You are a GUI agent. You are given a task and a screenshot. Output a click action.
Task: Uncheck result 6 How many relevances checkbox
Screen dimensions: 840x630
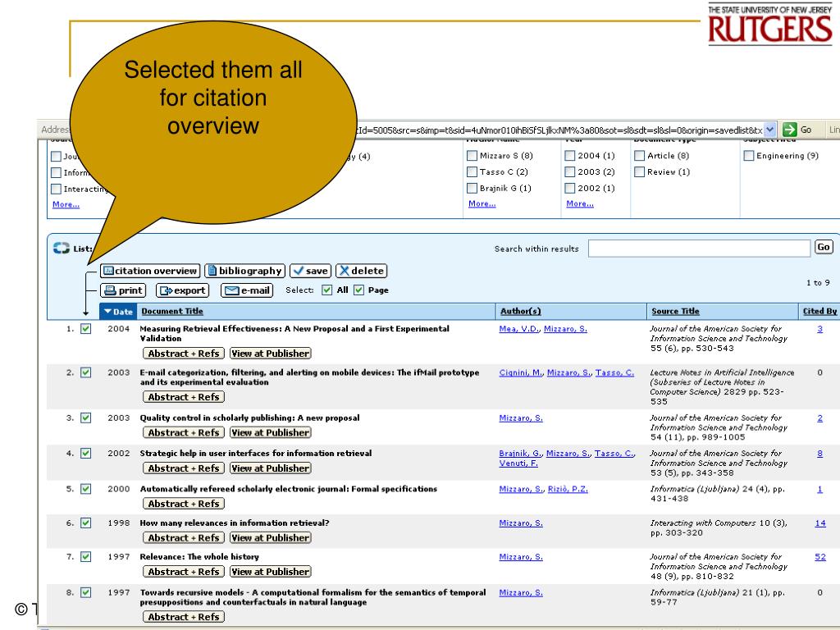[x=85, y=523]
